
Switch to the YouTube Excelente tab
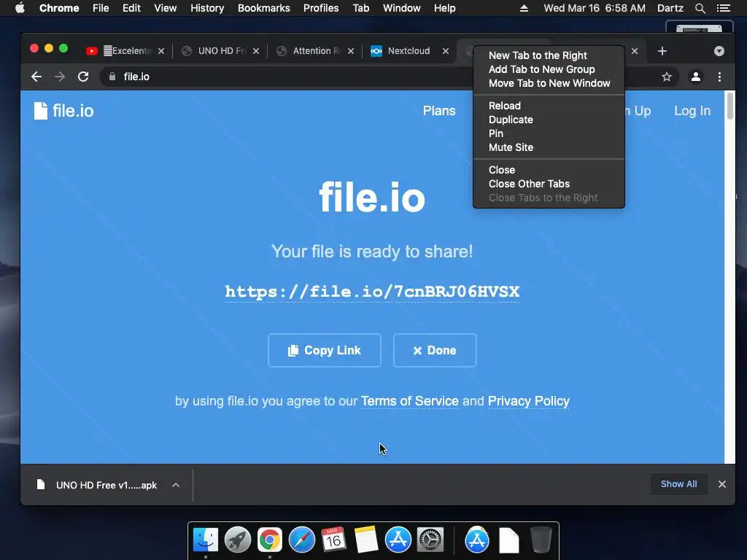tap(126, 51)
